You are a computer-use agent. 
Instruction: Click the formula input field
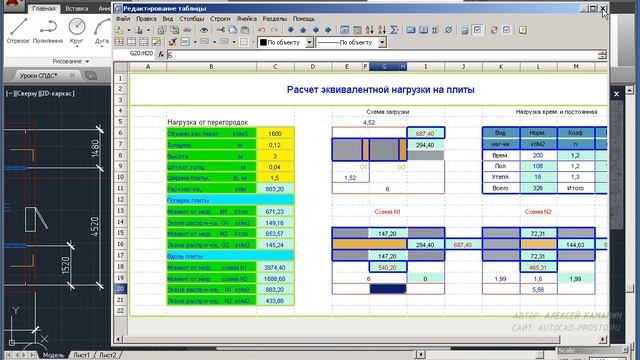tap(382, 55)
